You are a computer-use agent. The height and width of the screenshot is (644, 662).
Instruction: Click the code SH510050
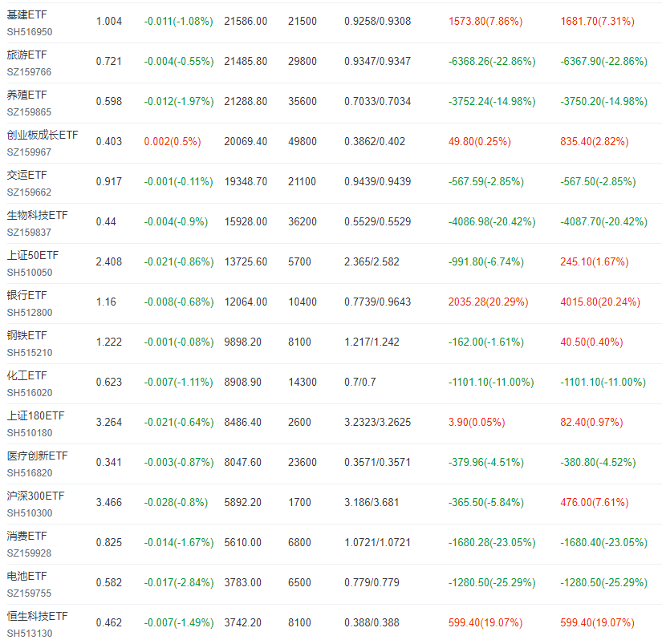30,273
